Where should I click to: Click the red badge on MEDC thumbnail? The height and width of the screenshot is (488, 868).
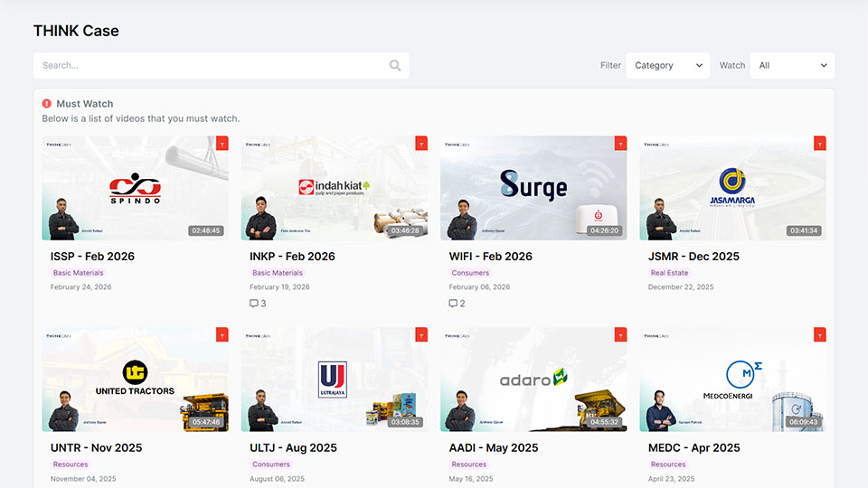pos(819,334)
